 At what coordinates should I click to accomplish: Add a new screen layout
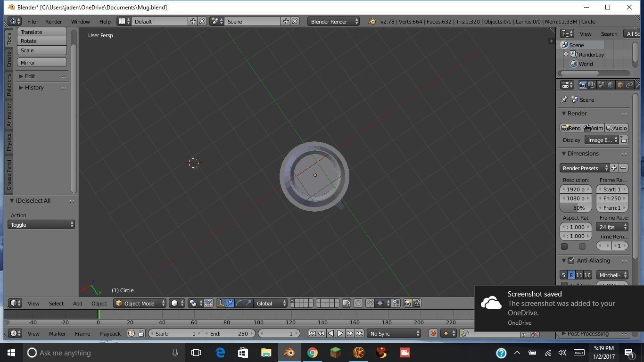(193, 21)
